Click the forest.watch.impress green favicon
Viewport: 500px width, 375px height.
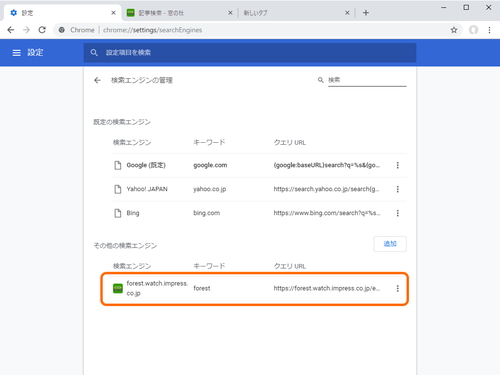[118, 288]
